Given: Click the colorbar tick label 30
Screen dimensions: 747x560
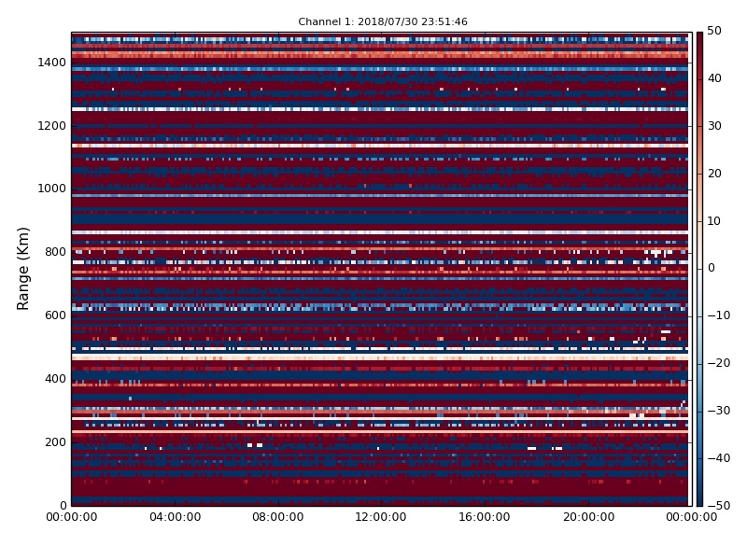Looking at the screenshot, I should pyautogui.click(x=714, y=126).
